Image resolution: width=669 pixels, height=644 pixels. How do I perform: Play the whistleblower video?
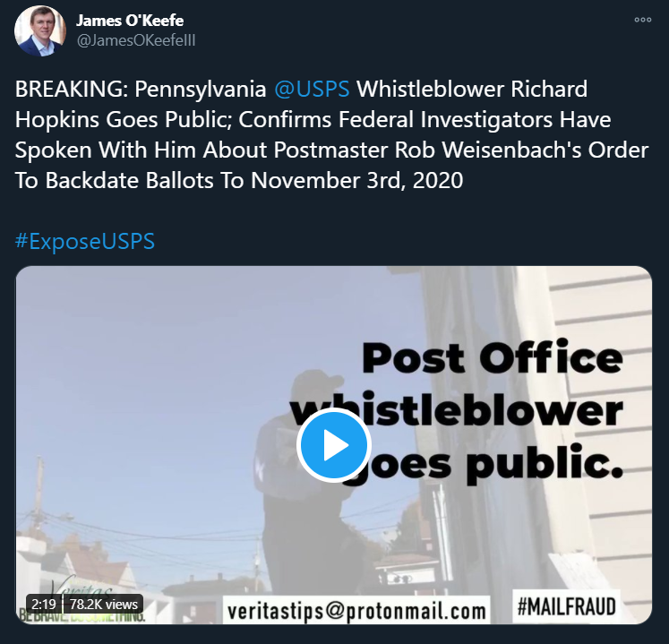pyautogui.click(x=334, y=445)
